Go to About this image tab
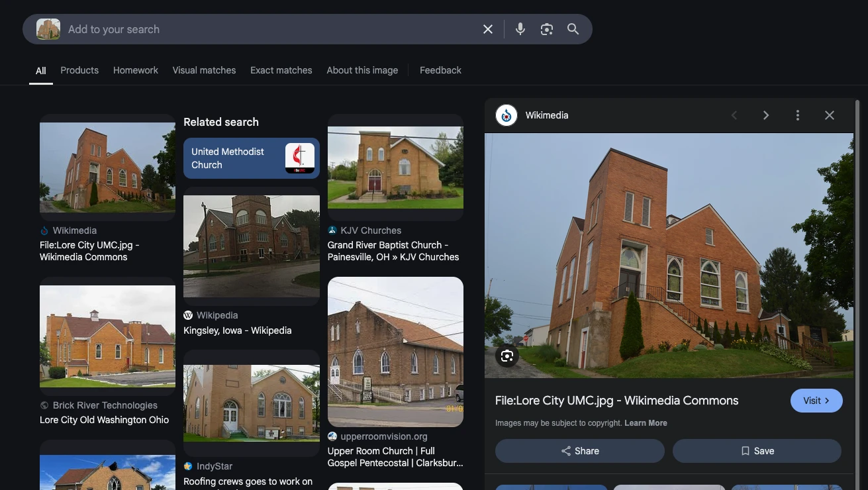Viewport: 868px width, 490px height. tap(362, 70)
